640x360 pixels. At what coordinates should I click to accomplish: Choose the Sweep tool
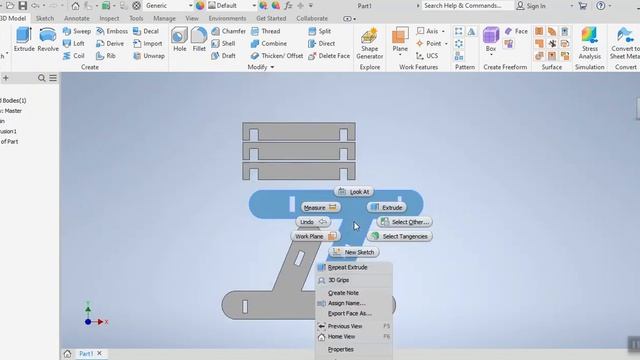(77, 31)
